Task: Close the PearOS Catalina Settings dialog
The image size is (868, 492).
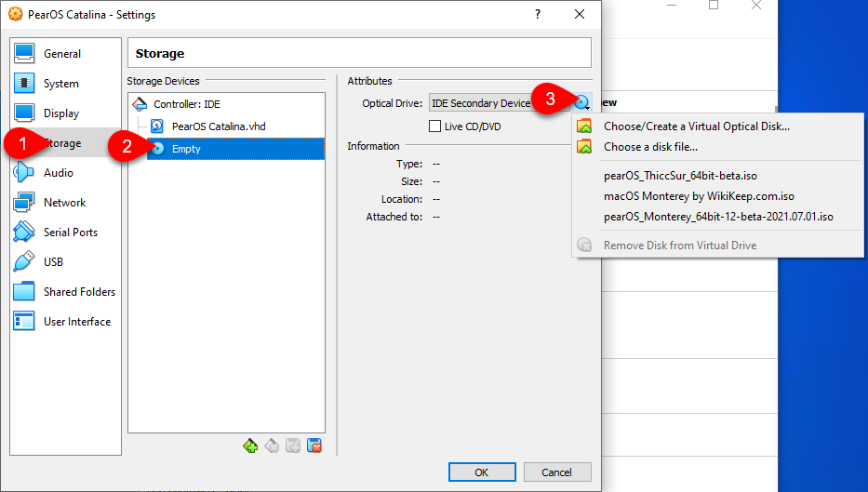Action: [x=580, y=14]
